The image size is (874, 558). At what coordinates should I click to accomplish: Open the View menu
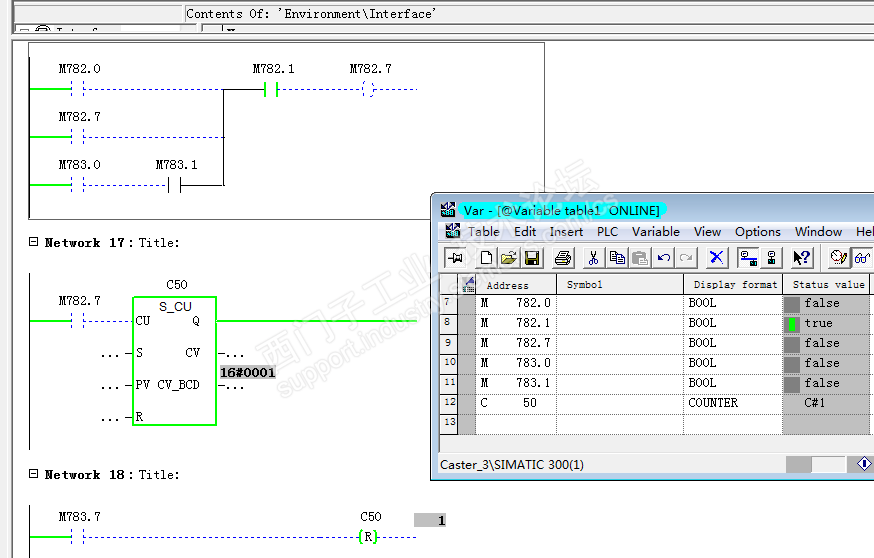707,232
